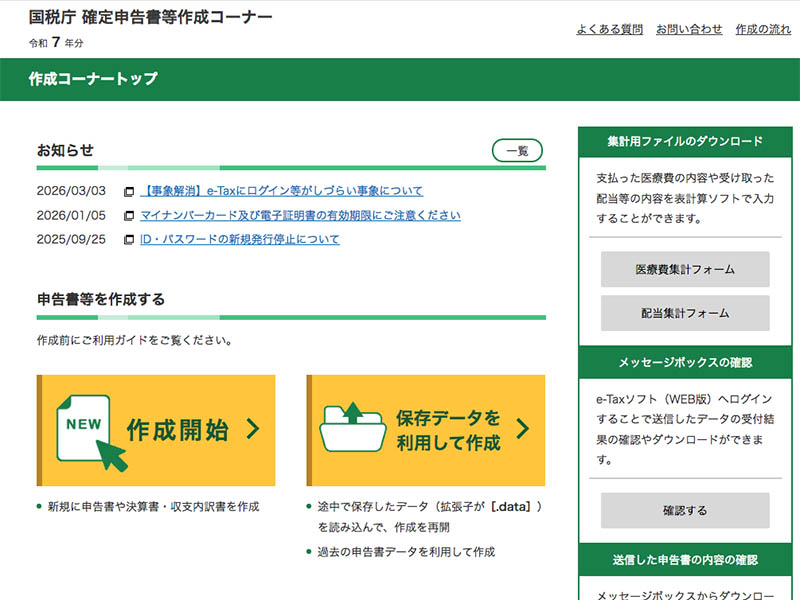Open the お問い合わせ link
The width and height of the screenshot is (800, 600).
click(x=690, y=29)
